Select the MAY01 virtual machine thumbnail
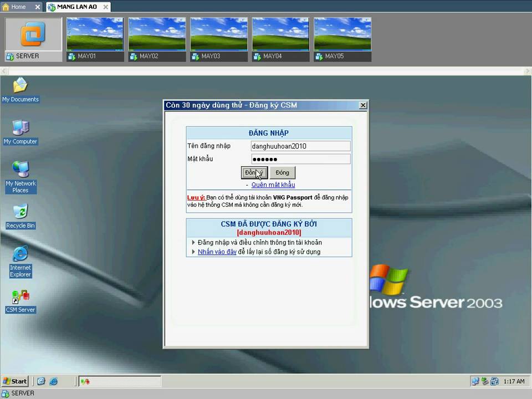Screen dimensions: 532x399 (95, 40)
